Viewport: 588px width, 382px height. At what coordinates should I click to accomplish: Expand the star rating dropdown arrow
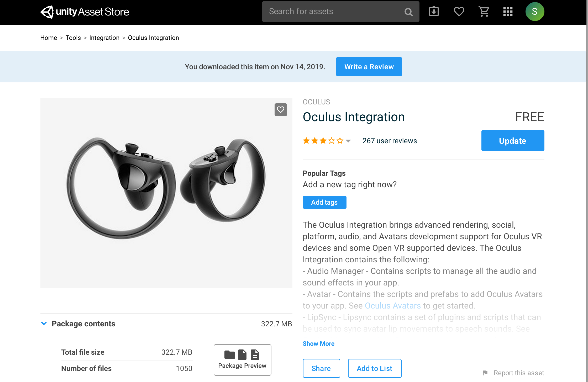pos(348,141)
